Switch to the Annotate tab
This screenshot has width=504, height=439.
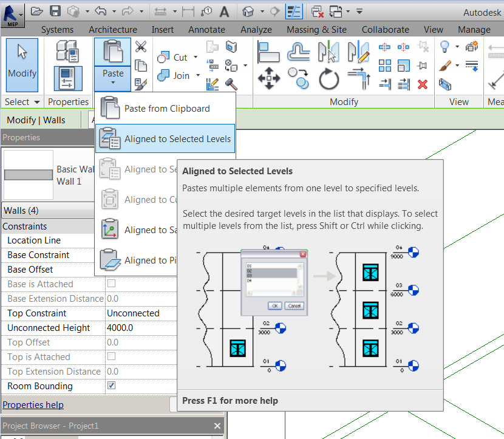click(206, 30)
